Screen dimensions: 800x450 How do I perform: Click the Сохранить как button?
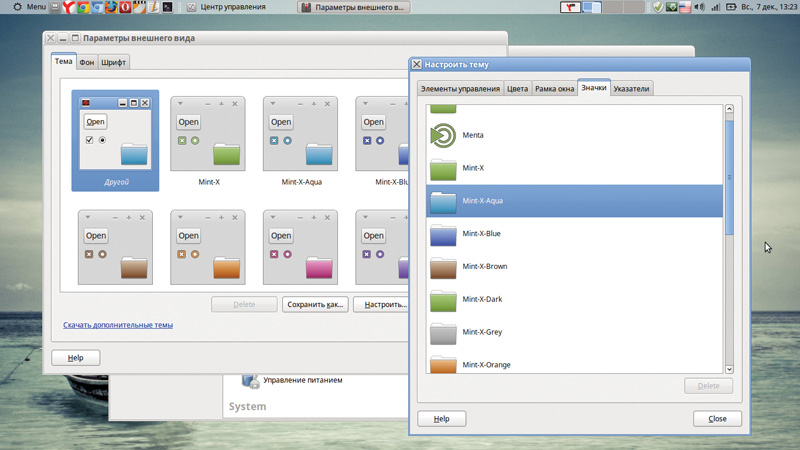[x=314, y=304]
